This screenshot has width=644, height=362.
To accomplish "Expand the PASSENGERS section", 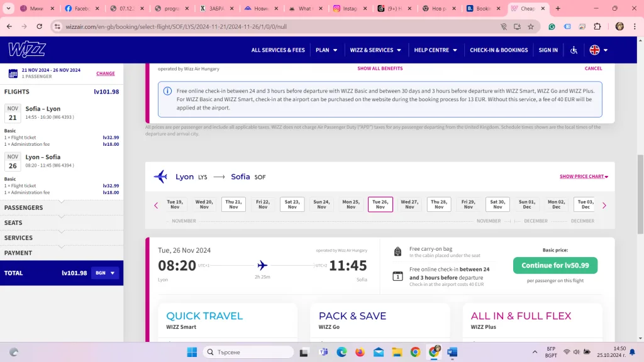I will [x=62, y=207].
